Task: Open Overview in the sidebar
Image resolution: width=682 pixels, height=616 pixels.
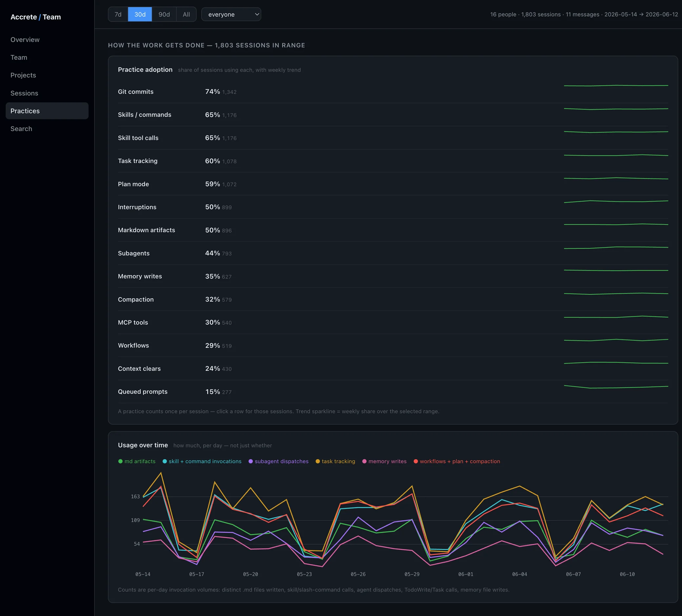Action: (47, 40)
